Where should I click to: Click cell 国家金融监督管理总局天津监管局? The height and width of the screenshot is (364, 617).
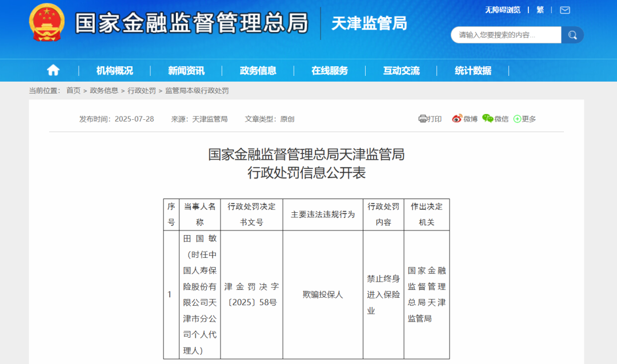click(x=427, y=294)
